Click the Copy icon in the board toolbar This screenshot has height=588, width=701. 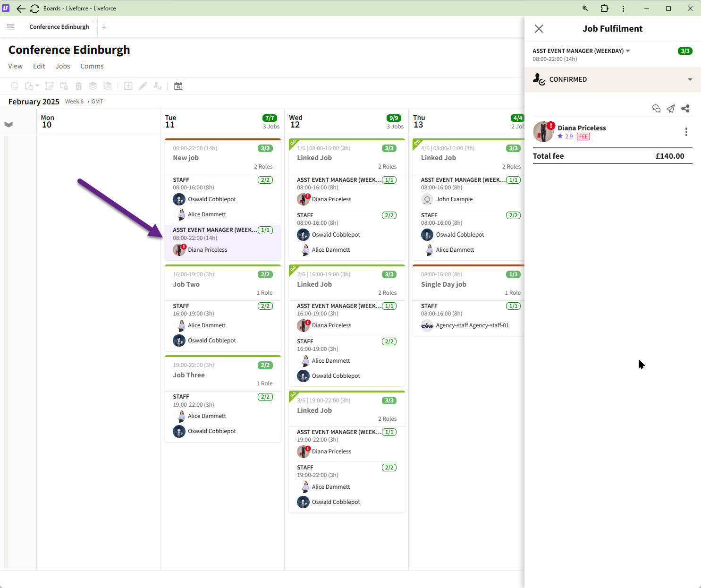click(15, 86)
